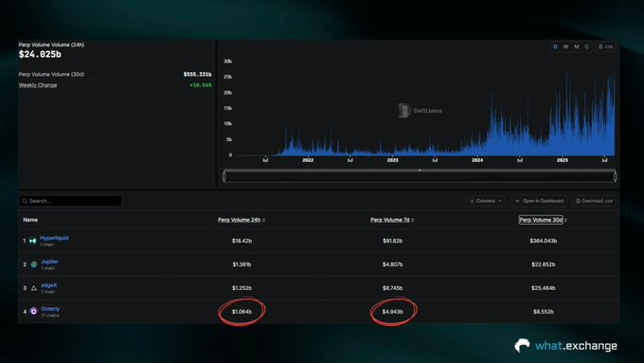Click Orderly 30d volume $8.552b
The height and width of the screenshot is (363, 644).
coord(544,312)
